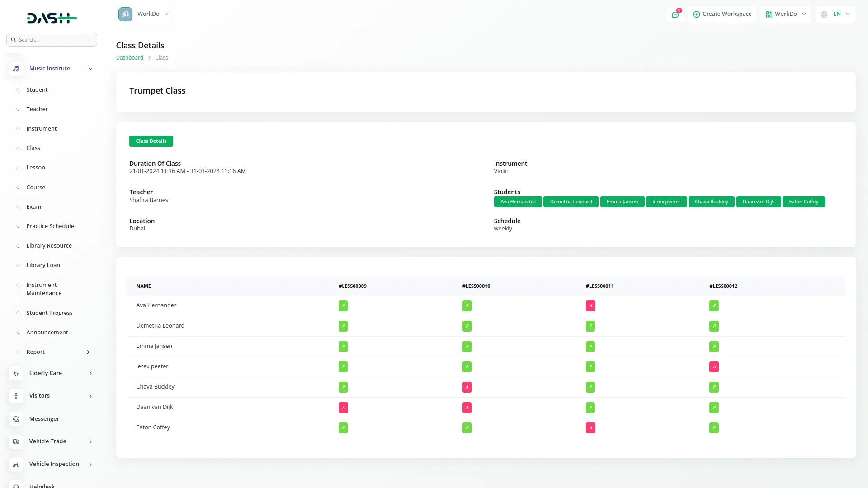Viewport: 868px width, 488px height.
Task: Click the Vehicle Trade truck icon
Action: click(x=16, y=441)
